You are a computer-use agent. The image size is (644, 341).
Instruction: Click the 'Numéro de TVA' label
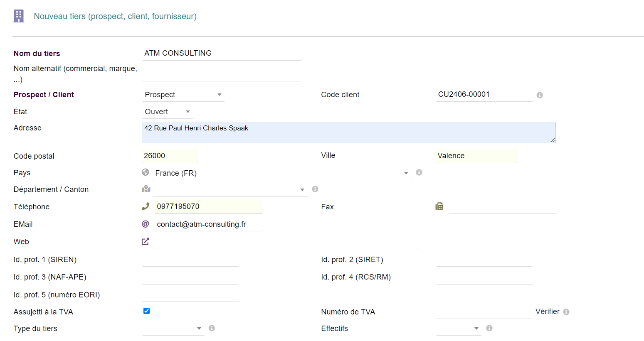[348, 312]
